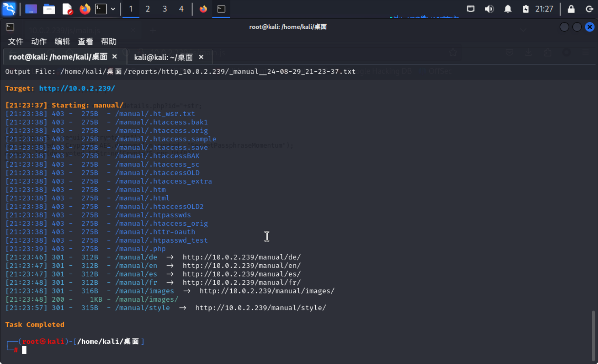This screenshot has width=598, height=364.
Task: Open terminal emulator launcher in panel
Action: tap(101, 9)
